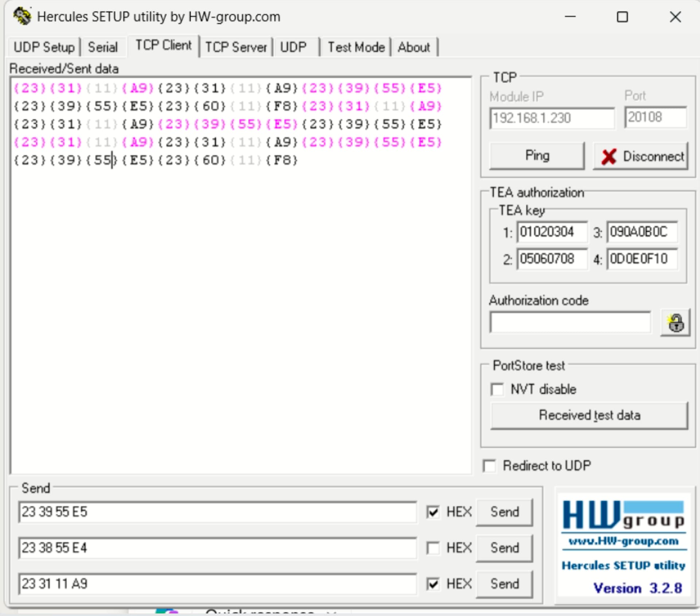Click the Disconnect button
The width and height of the screenshot is (700, 616).
point(641,156)
